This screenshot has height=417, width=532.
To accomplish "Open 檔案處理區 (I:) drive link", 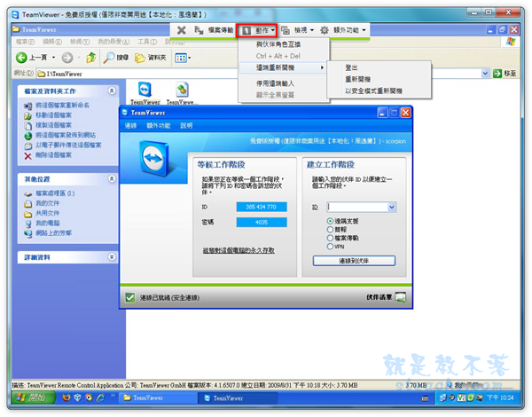I will [x=55, y=193].
